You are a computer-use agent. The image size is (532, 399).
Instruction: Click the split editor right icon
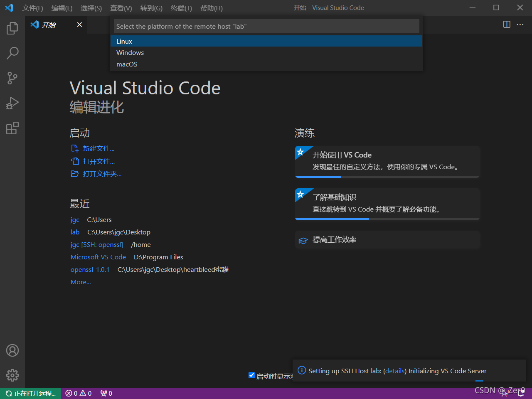coord(507,25)
